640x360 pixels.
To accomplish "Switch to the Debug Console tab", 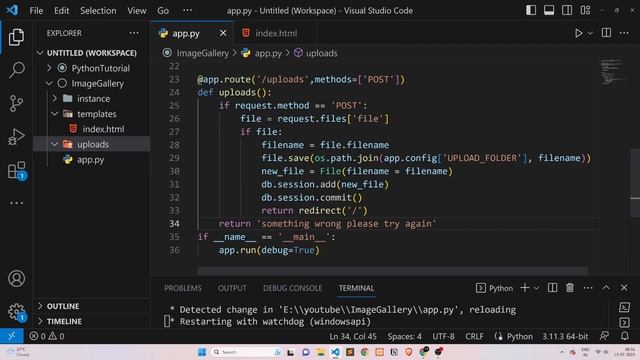I will click(293, 288).
